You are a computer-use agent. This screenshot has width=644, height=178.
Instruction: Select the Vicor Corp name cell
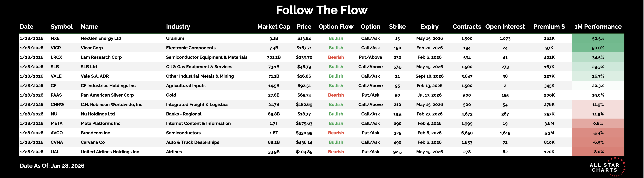(x=92, y=48)
